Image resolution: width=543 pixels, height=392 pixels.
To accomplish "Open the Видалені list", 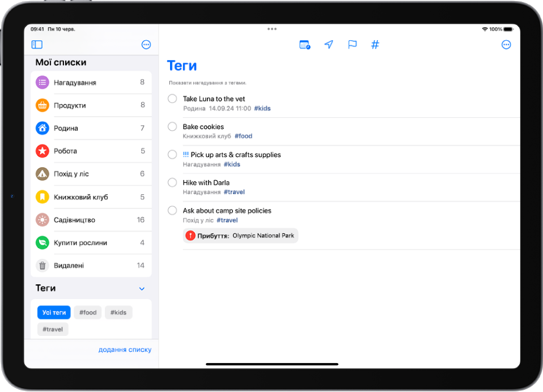I will (x=91, y=265).
